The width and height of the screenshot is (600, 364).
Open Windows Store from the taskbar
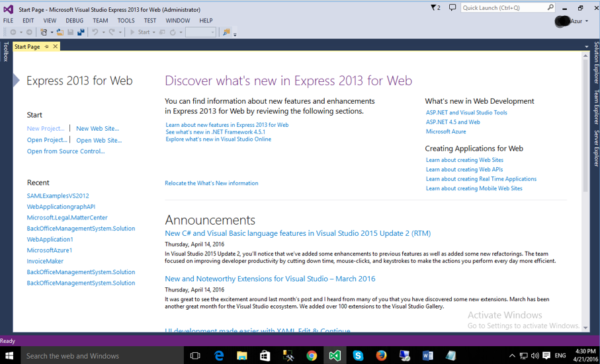[x=265, y=355]
